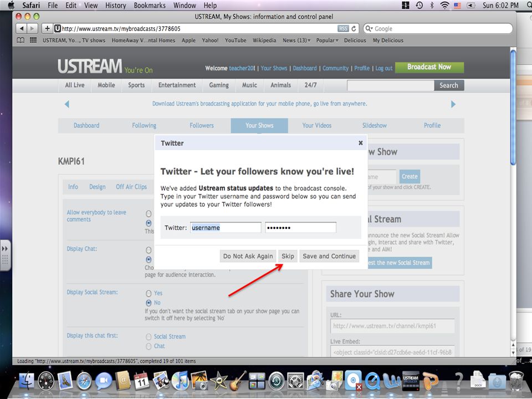532x399 pixels.
Task: Open the Trash in the dock
Action: [x=516, y=381]
